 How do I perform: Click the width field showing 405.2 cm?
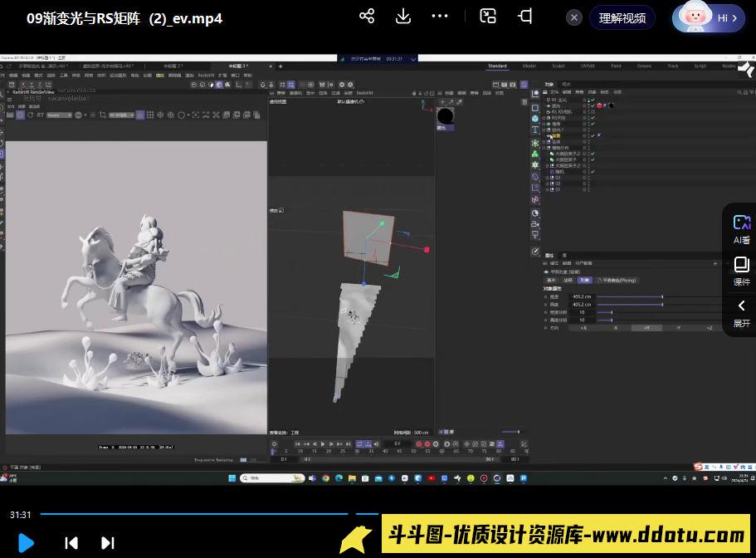pos(582,296)
